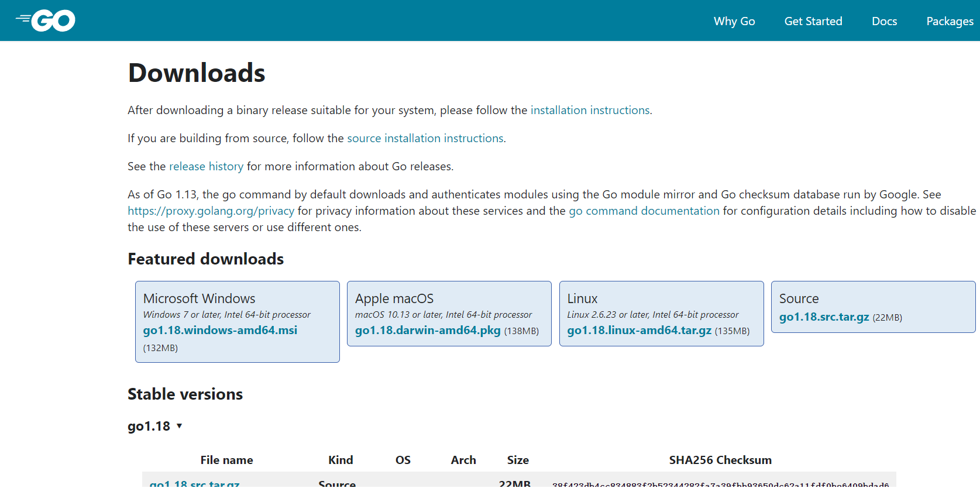Image resolution: width=980 pixels, height=488 pixels.
Task: Click the Linux 2.6.23 or later requirement text
Action: tap(653, 315)
